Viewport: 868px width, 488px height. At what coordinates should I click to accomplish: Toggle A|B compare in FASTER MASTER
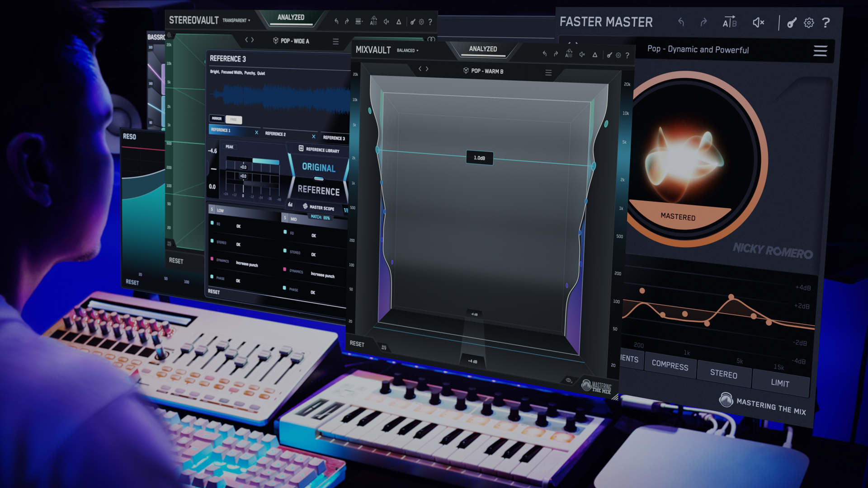coord(729,22)
